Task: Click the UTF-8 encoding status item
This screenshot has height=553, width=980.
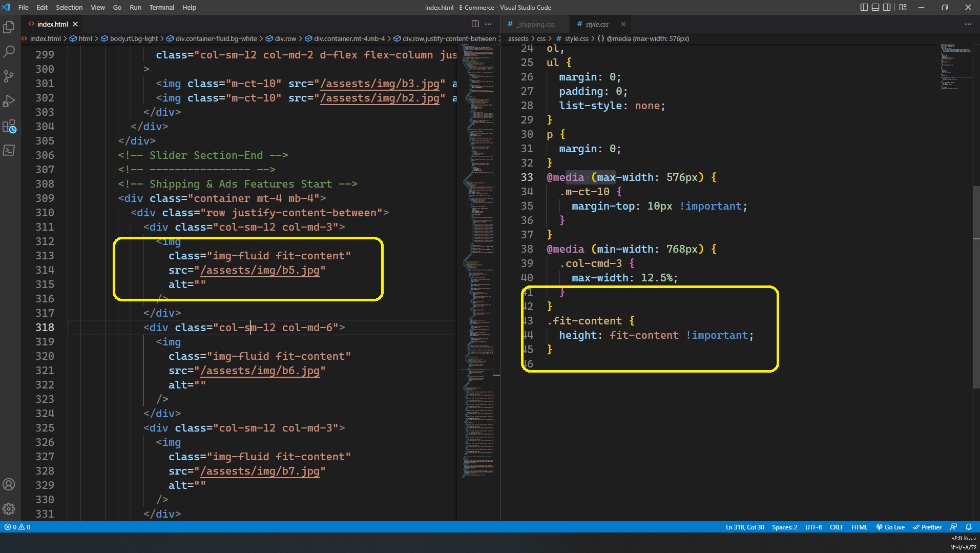Action: point(814,527)
